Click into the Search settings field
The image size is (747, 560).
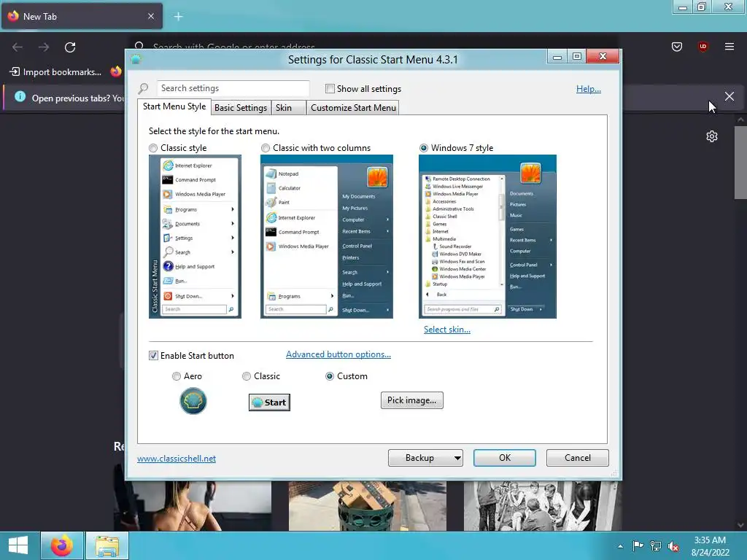click(x=233, y=88)
